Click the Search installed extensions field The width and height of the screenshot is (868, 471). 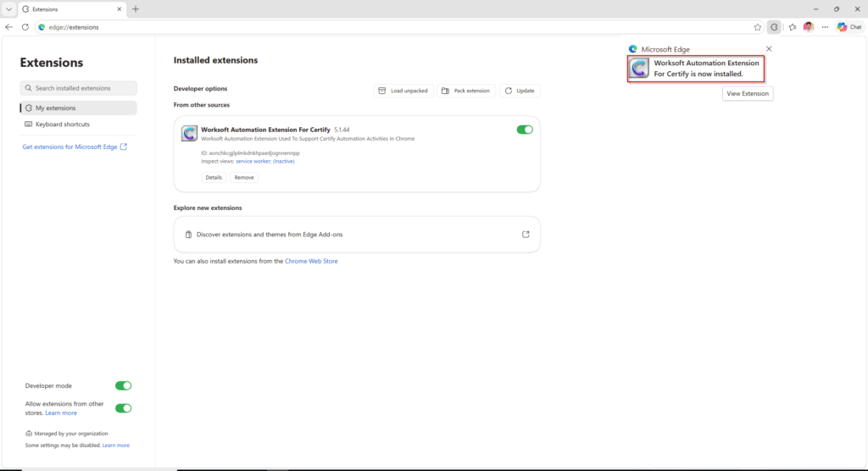[78, 88]
